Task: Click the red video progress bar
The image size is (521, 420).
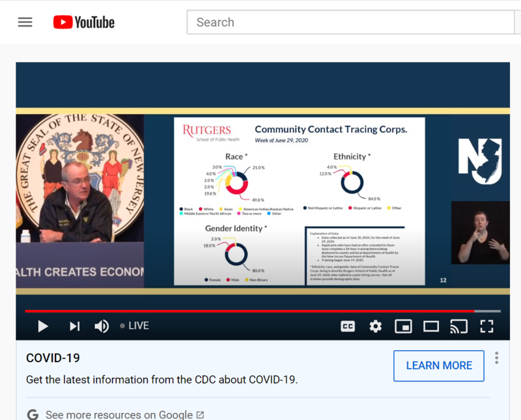Action: [x=247, y=311]
